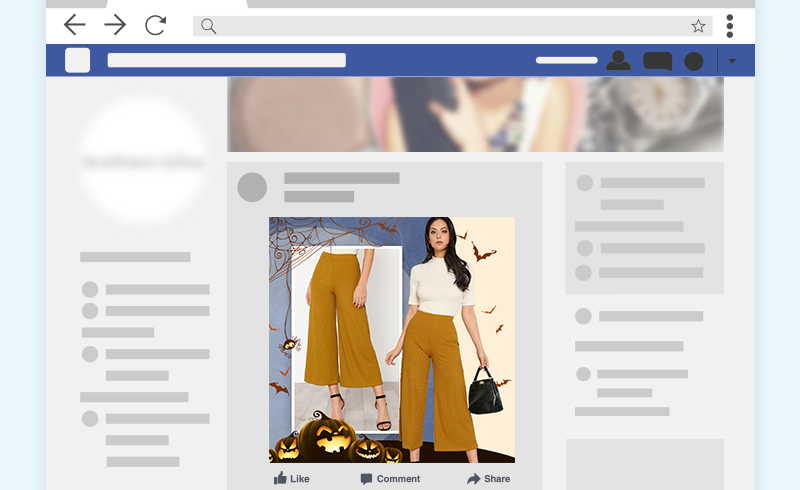The image size is (800, 490).
Task: Like the post with the thumbs-up button
Action: tap(291, 479)
